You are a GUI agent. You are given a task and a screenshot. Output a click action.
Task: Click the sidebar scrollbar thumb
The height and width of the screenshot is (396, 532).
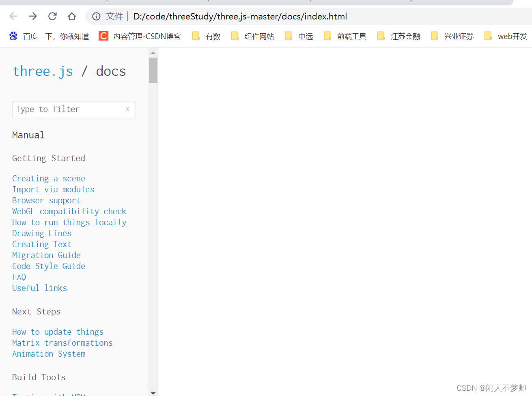point(153,70)
